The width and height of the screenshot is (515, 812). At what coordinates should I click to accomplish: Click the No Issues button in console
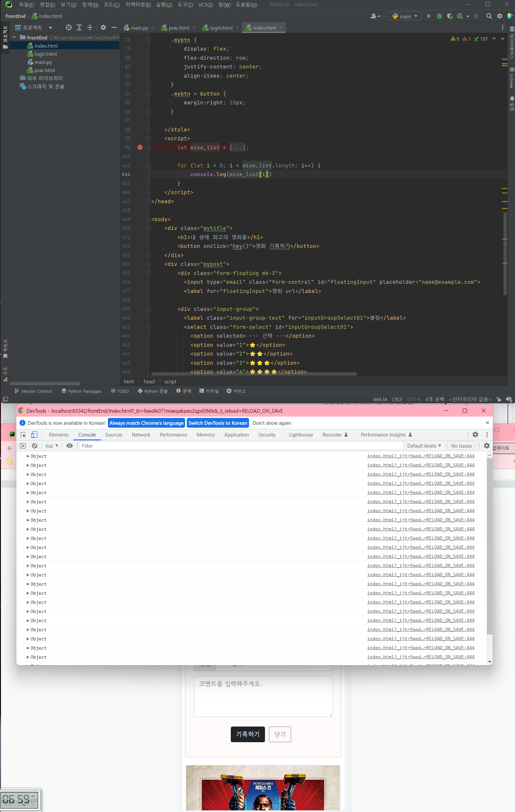point(461,446)
